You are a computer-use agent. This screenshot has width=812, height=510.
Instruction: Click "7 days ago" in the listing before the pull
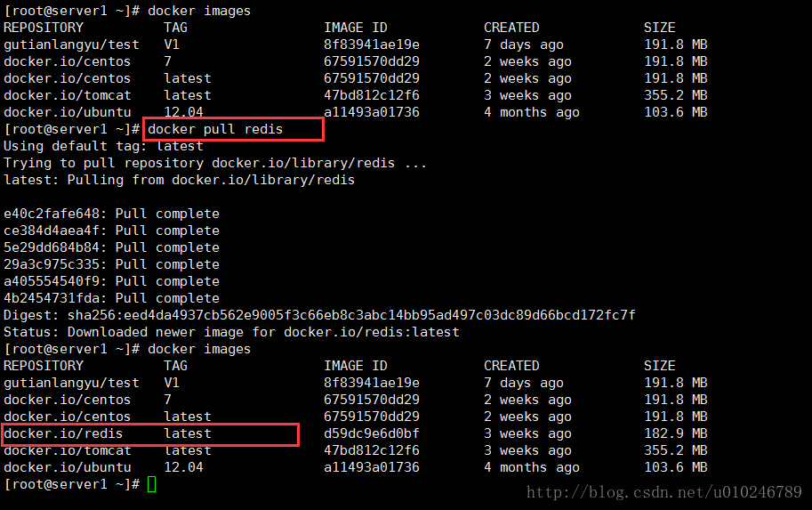pos(524,45)
